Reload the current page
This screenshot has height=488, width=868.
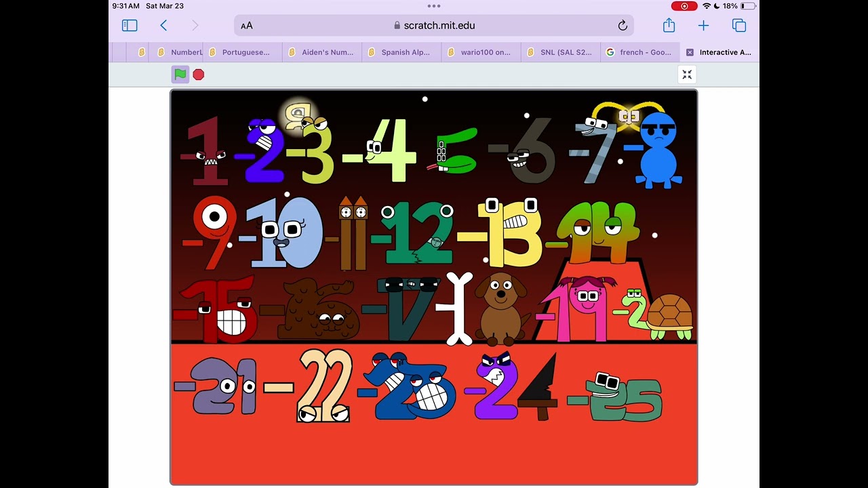coord(623,26)
